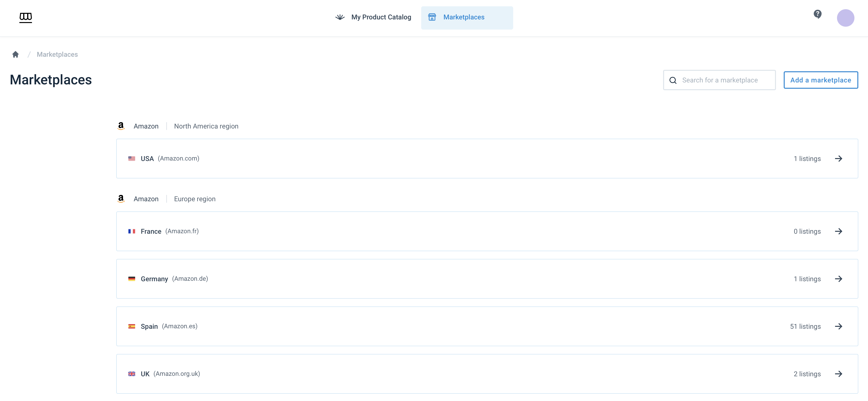868x401 pixels.
Task: Click the search magnifier icon
Action: pyautogui.click(x=673, y=80)
